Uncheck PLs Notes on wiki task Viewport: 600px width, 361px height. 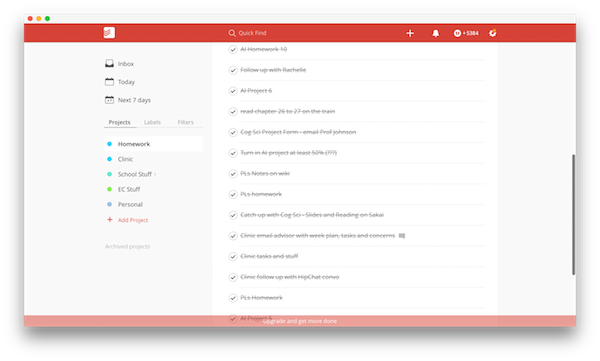(233, 173)
